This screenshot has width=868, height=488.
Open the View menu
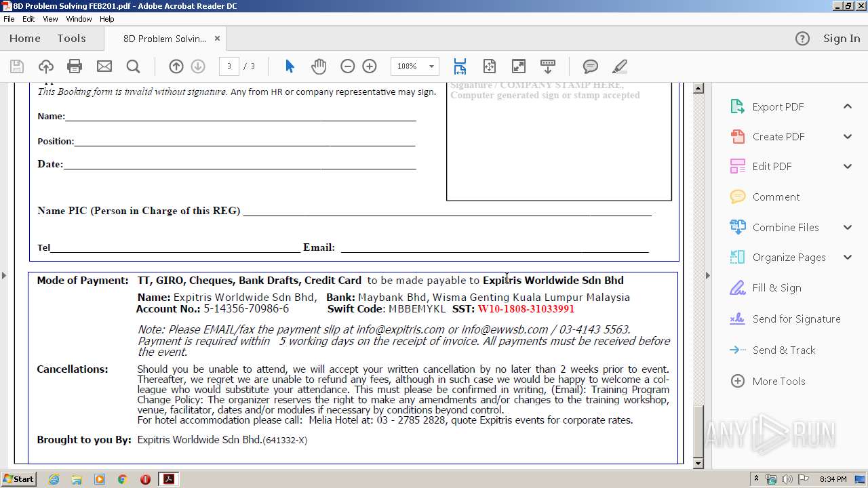tap(50, 19)
